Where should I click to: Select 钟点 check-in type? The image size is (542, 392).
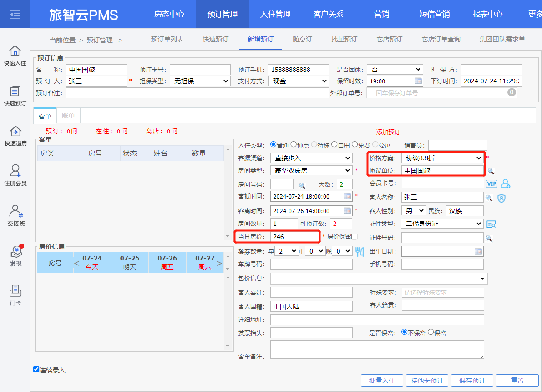coord(294,144)
